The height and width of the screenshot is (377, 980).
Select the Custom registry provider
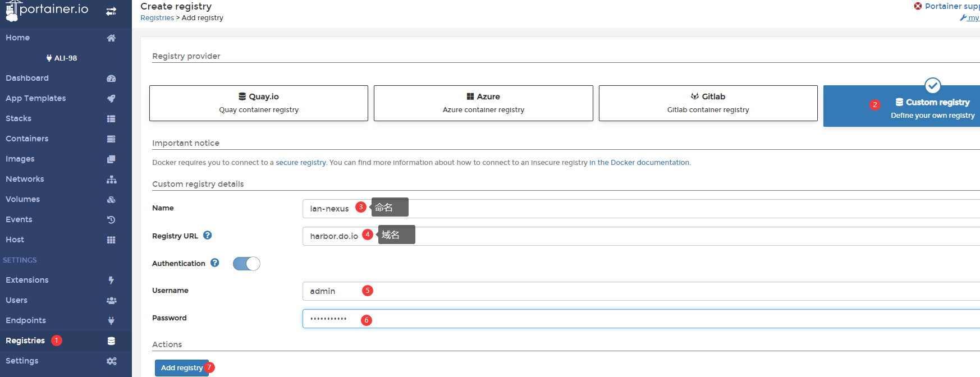[x=901, y=106]
